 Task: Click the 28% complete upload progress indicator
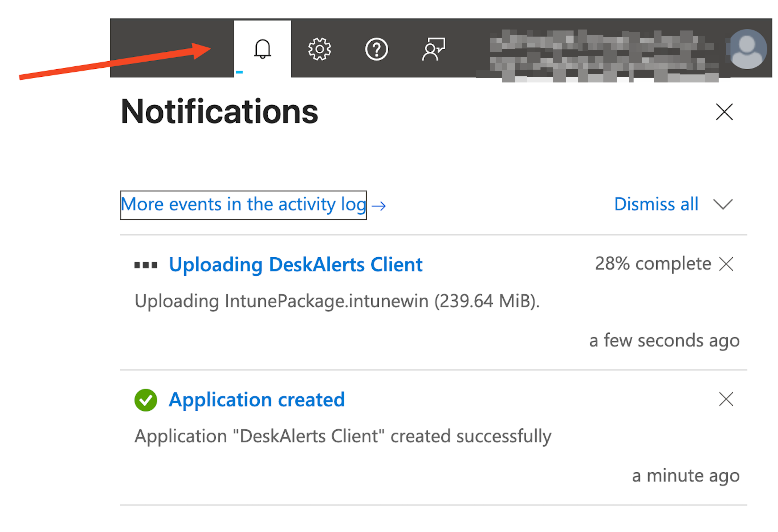coord(652,264)
